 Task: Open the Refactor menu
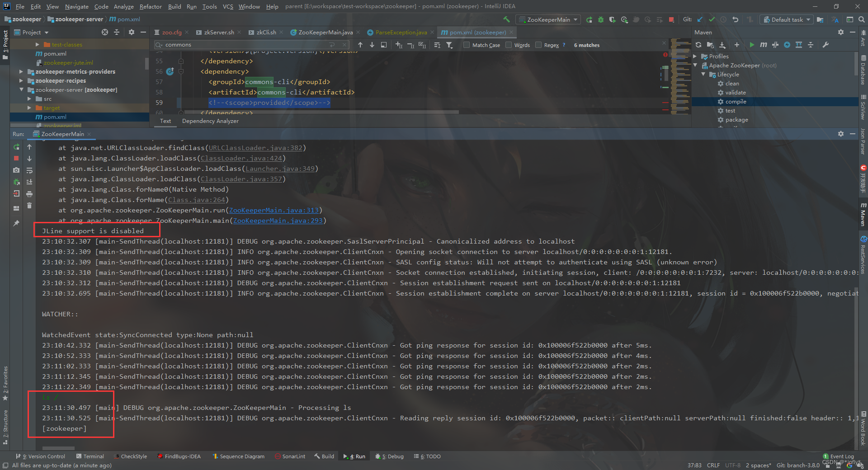click(151, 6)
